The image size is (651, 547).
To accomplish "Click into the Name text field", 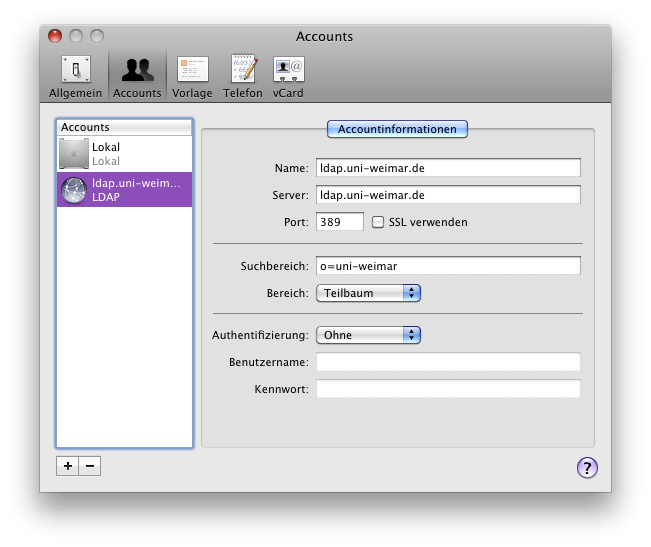I will coord(448,168).
